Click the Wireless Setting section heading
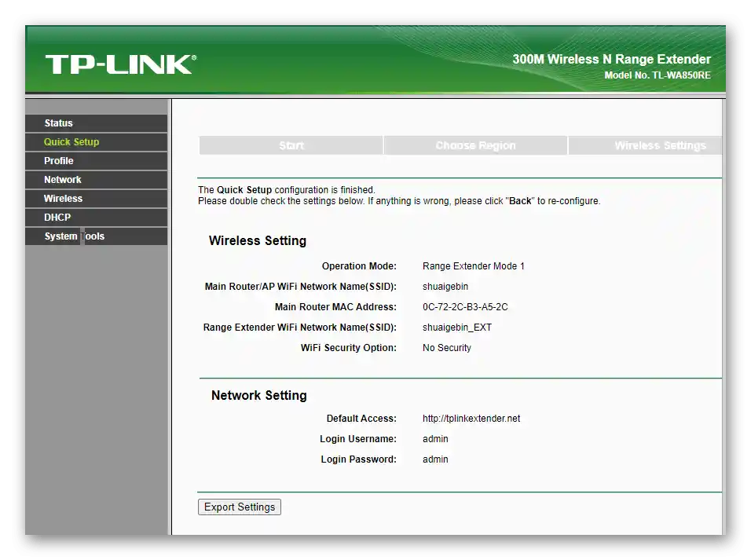The image size is (751, 560). point(258,241)
